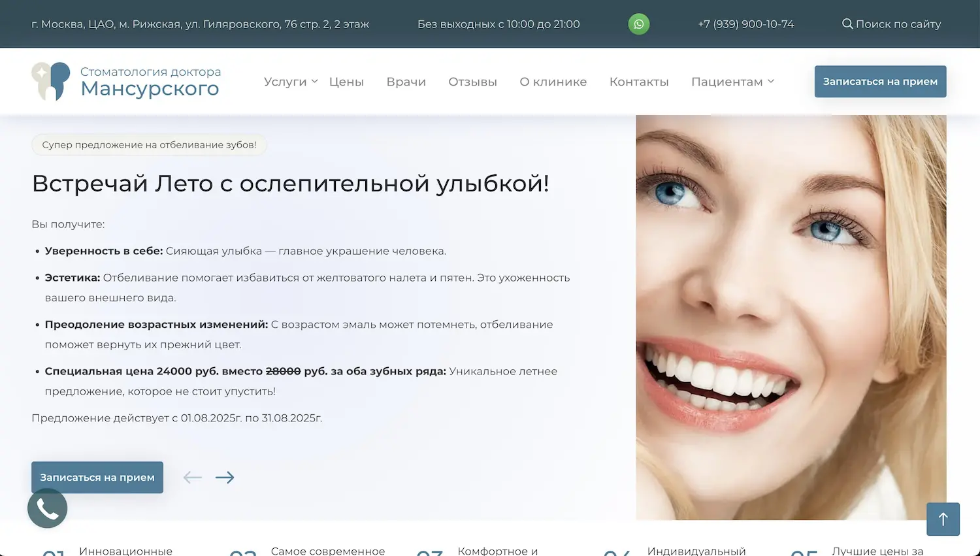Screen dimensions: 980x556
Task: Click the clinic name Мансурского
Action: pos(150,89)
